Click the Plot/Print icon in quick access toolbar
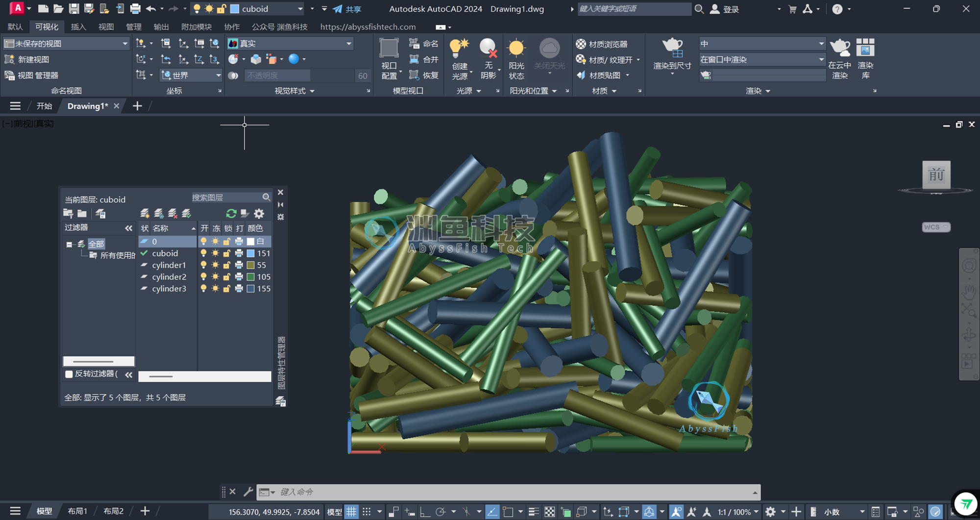The image size is (980, 520). tap(135, 9)
